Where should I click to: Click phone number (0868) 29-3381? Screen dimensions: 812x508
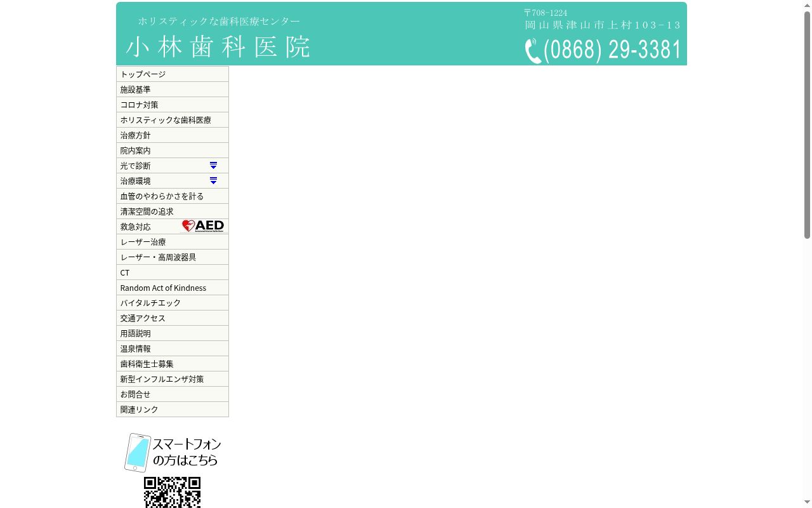click(612, 50)
